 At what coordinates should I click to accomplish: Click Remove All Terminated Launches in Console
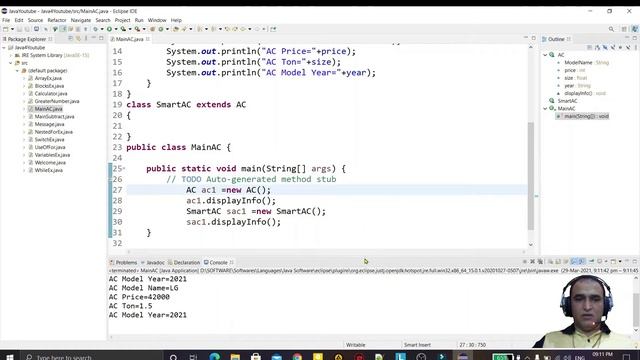(x=540, y=262)
